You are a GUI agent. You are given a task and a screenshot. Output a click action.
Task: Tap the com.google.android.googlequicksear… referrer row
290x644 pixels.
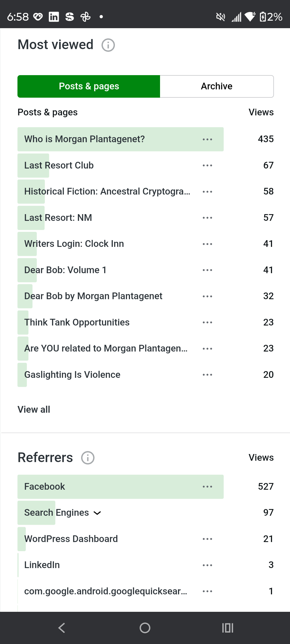pos(105,591)
